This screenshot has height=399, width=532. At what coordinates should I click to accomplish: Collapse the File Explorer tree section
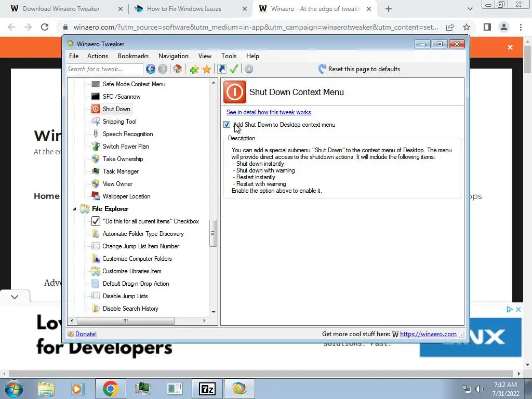74,209
